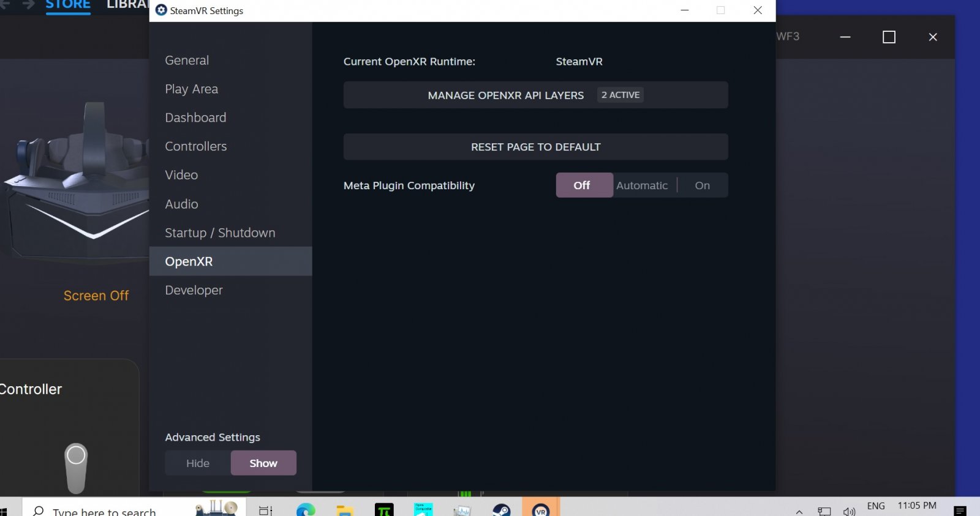Click the ENG language indicator
The width and height of the screenshot is (980, 516).
876,506
